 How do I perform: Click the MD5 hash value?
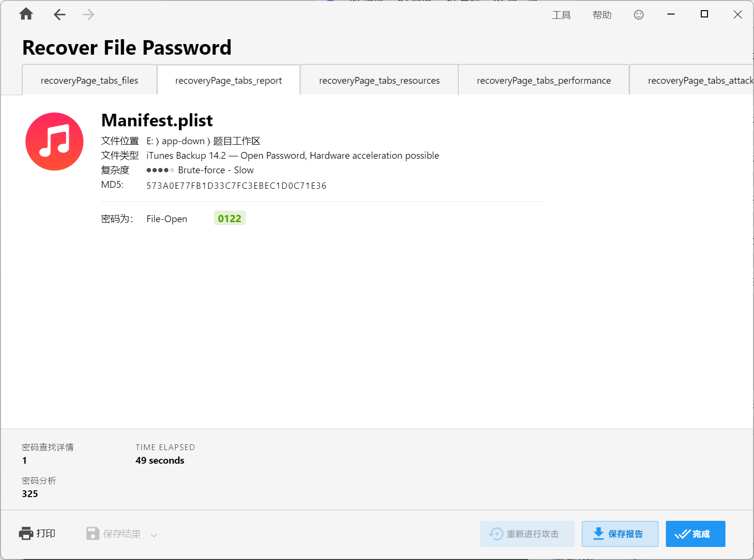(x=236, y=186)
